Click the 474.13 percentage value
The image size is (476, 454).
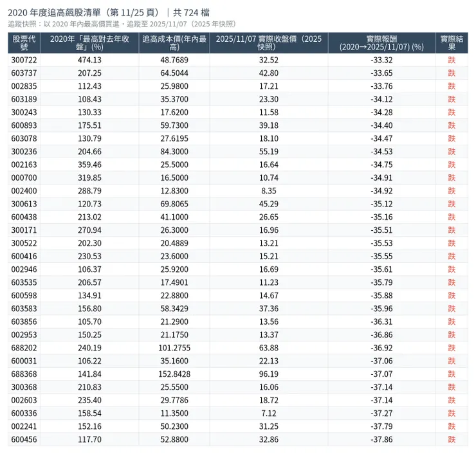89,60
